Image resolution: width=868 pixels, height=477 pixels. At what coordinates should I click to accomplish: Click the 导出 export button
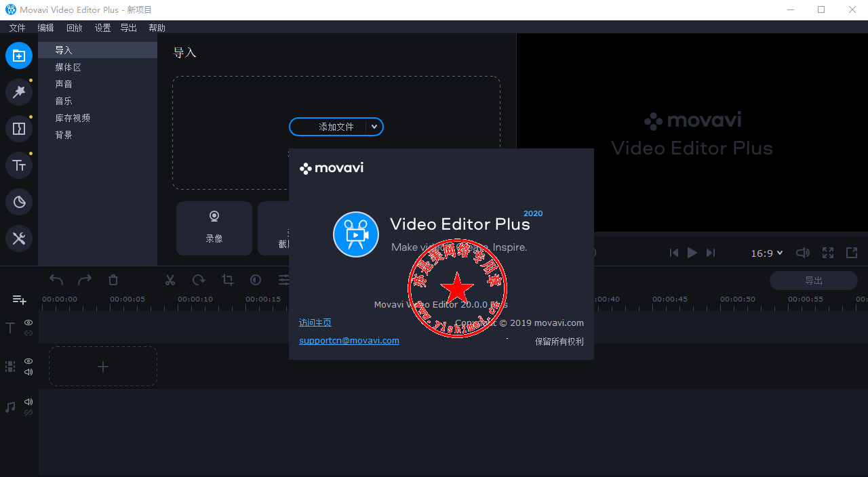(x=814, y=281)
